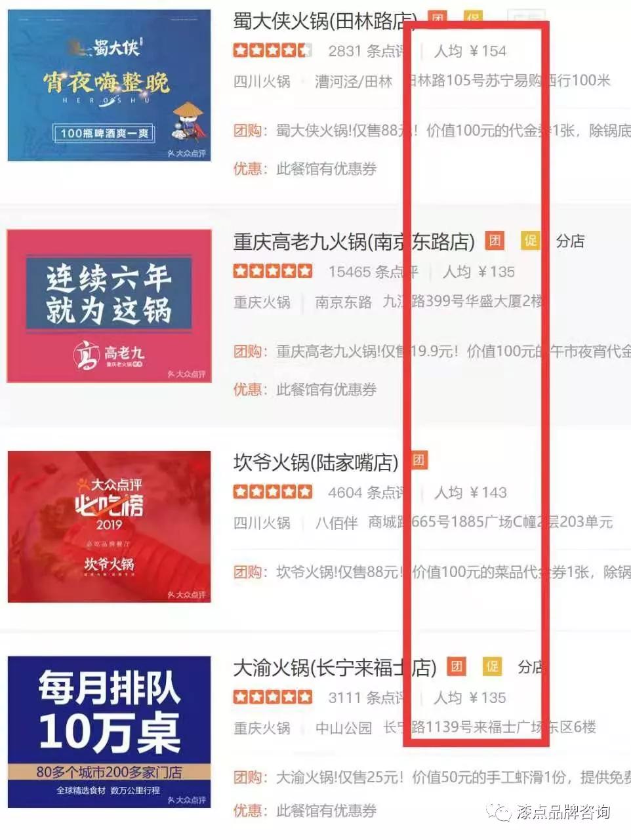Open the 高老九 连续六年 thumbnail image

(109, 306)
